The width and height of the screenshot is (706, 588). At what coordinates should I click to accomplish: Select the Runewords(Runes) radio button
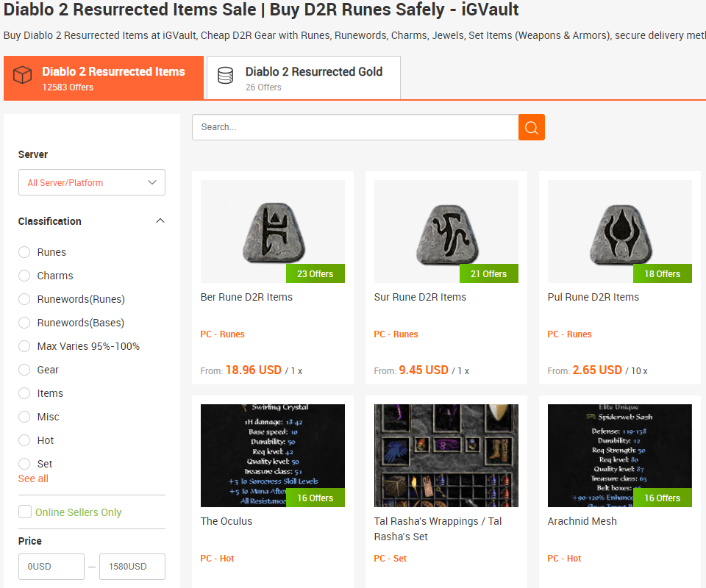tap(24, 299)
